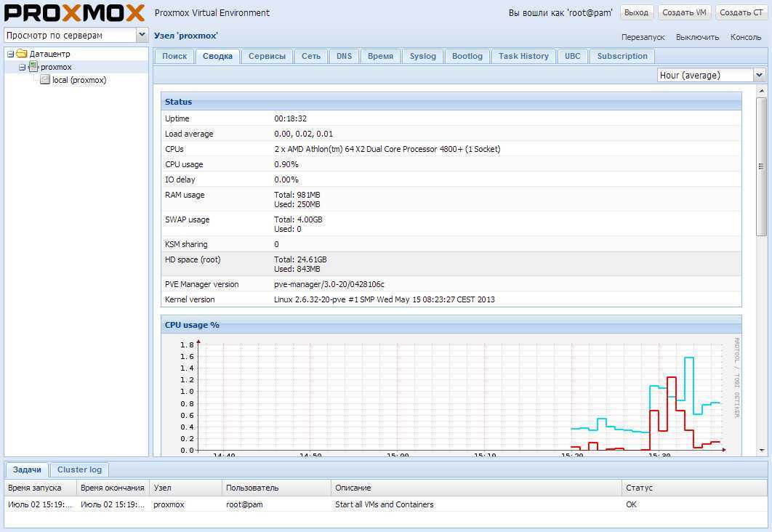This screenshot has width=772, height=532.
Task: Open the Task History tab
Action: tap(523, 56)
